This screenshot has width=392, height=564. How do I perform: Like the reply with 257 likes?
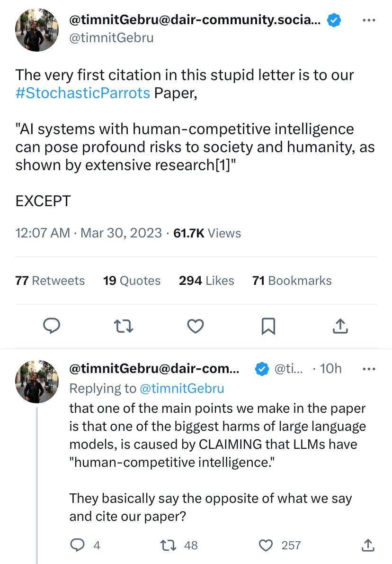[x=266, y=546]
